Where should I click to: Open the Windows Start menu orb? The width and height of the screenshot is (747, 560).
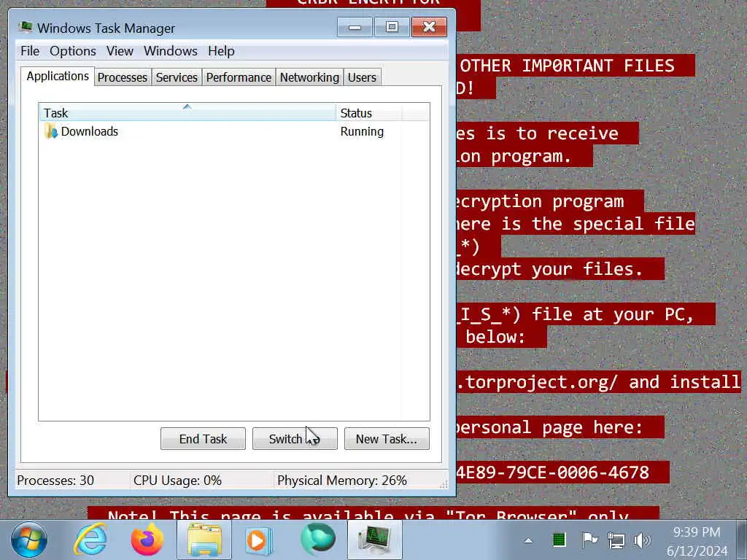28,540
